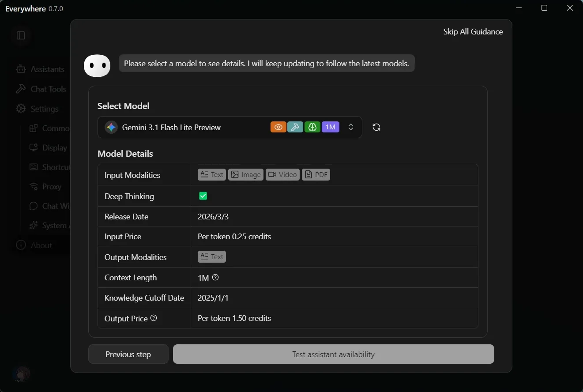Click the help icon beside Context Length

click(x=215, y=278)
